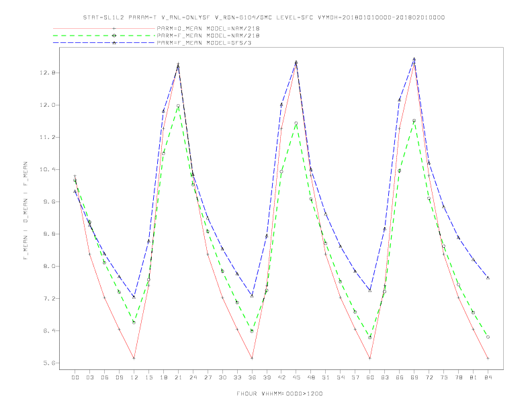Click the plus marker in the legend

pos(114,28)
